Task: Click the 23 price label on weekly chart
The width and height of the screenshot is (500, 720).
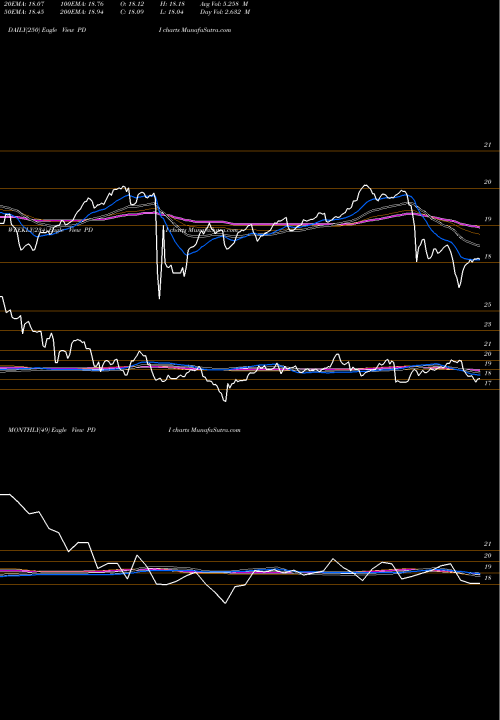Action: pos(488,324)
